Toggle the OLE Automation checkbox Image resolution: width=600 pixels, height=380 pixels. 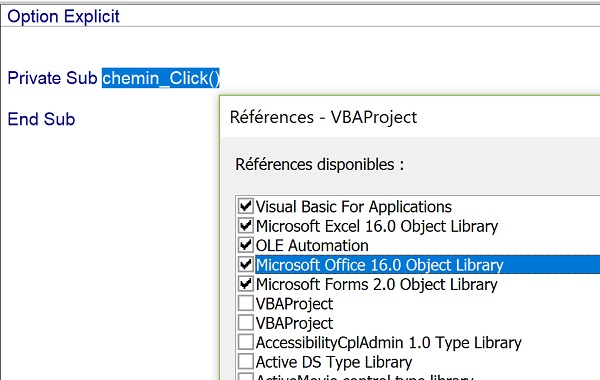click(x=245, y=245)
